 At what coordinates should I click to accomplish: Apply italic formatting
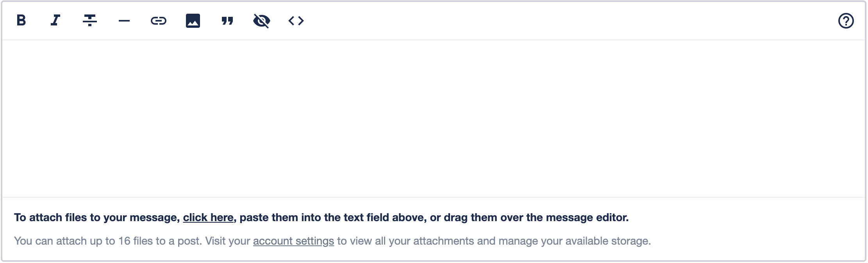(x=55, y=20)
